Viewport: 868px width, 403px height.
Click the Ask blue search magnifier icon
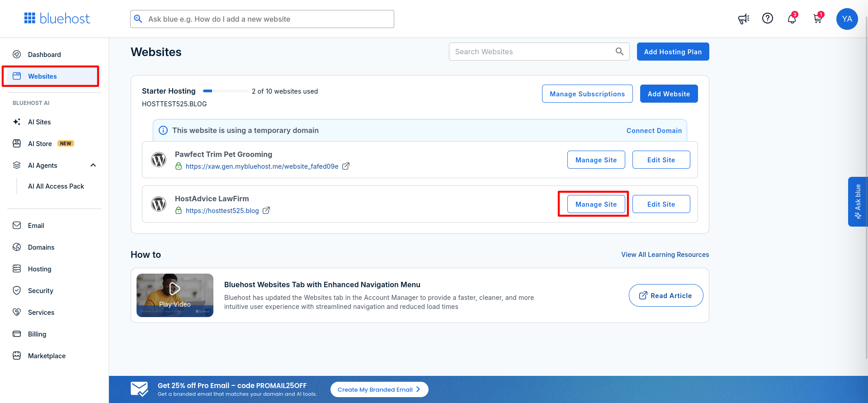(x=138, y=19)
